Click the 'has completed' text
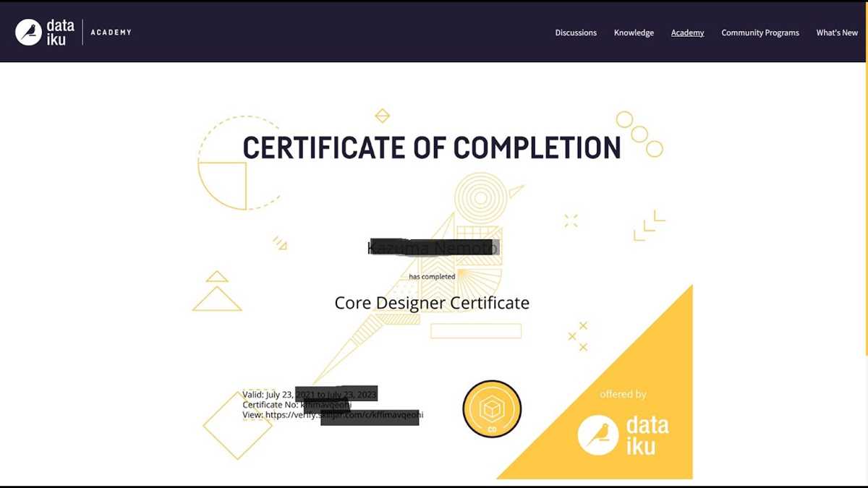Screen dimensions: 868x488 coord(432,276)
